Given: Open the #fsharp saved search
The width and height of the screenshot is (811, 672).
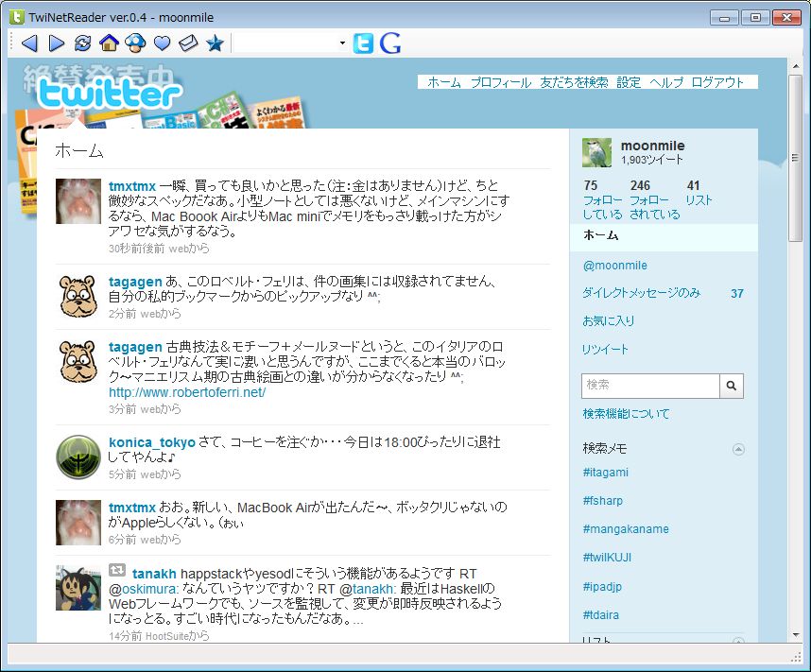Looking at the screenshot, I should click(603, 501).
